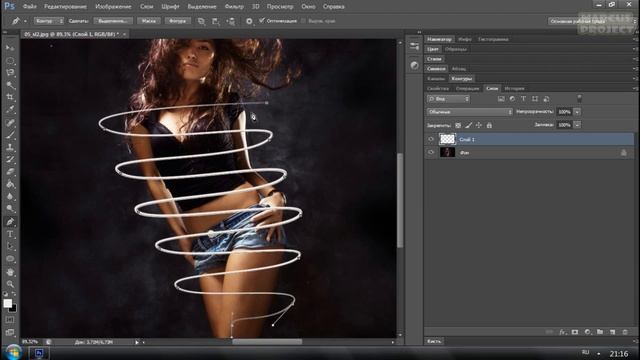Create a new layer group
This screenshot has width=640, height=360.
600,332
